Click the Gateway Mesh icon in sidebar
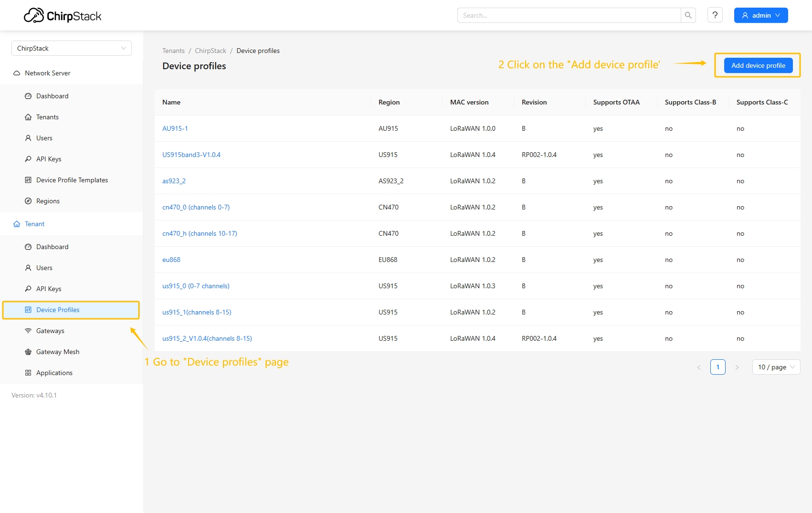Screen dimensions: 812x513 (x=28, y=352)
